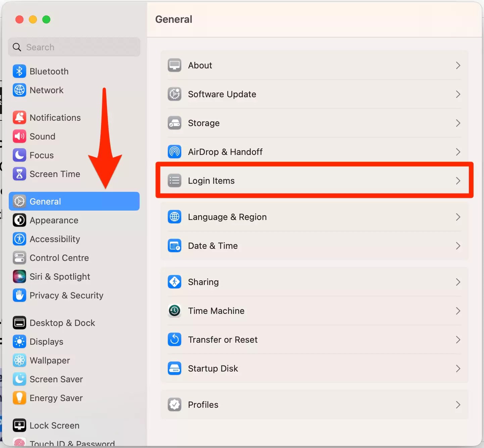The height and width of the screenshot is (448, 484).
Task: Select the Wallpaper icon in the sidebar
Action: tap(19, 360)
